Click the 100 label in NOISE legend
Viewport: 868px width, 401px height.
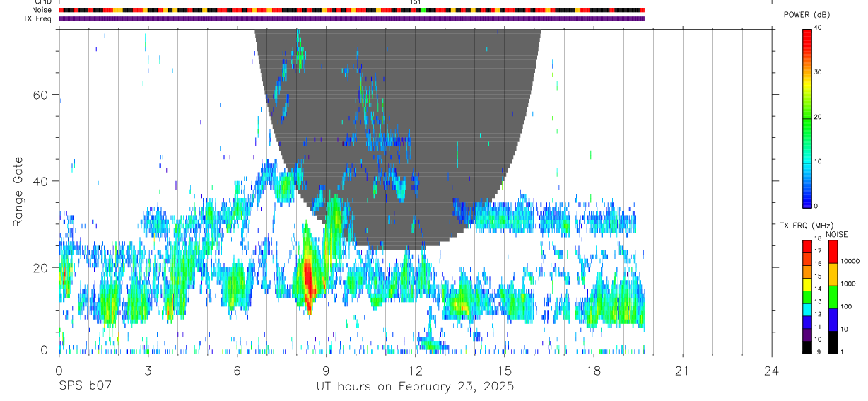[846, 307]
